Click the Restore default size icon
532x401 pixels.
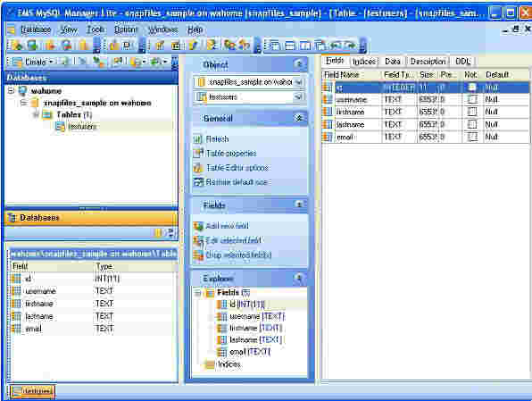198,182
